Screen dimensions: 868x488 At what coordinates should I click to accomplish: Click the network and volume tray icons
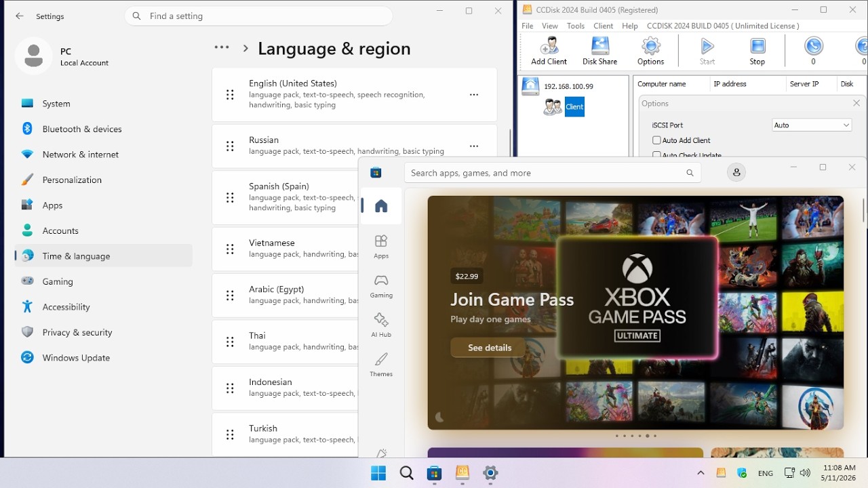coord(797,473)
